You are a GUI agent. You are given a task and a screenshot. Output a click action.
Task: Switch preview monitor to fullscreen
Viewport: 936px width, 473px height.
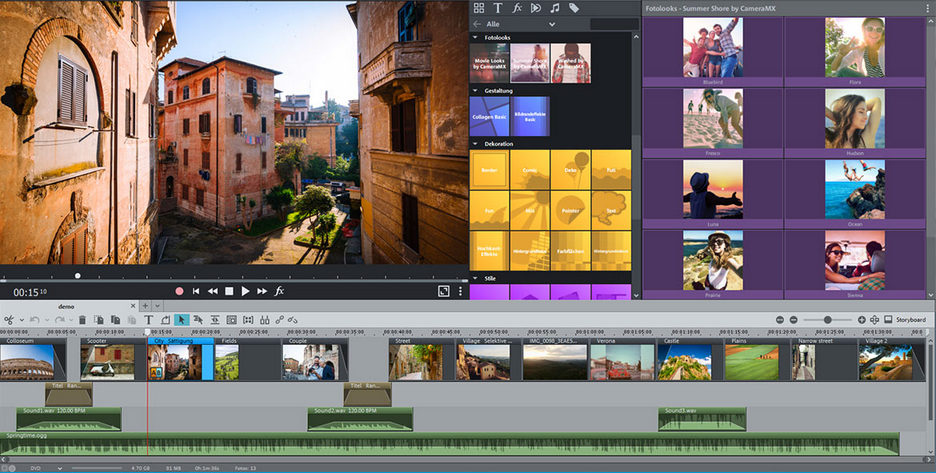click(x=443, y=291)
